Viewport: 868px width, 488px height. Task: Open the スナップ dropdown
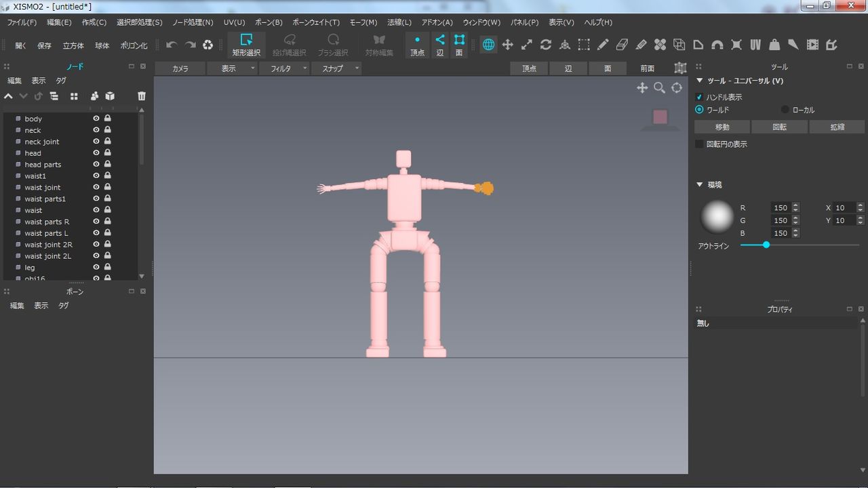point(336,68)
